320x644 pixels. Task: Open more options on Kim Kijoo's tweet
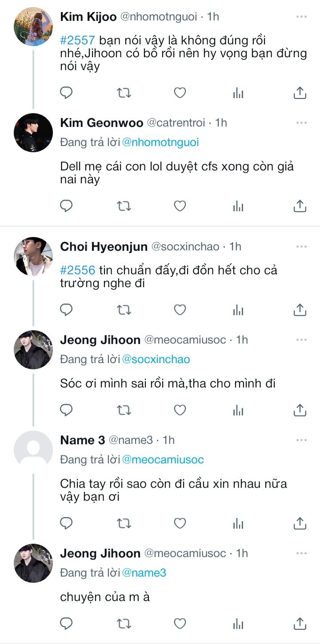tap(301, 17)
